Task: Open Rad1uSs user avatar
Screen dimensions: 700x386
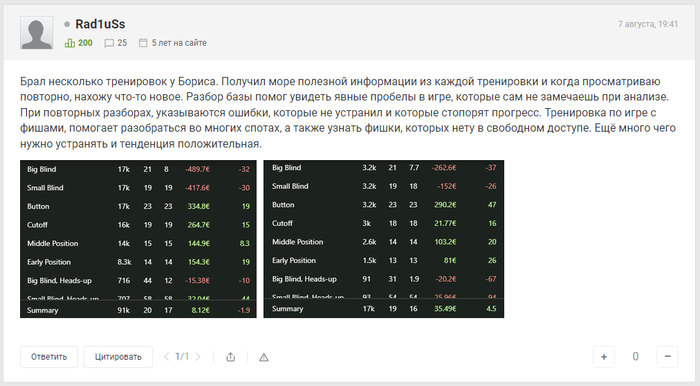Action: pos(37,33)
